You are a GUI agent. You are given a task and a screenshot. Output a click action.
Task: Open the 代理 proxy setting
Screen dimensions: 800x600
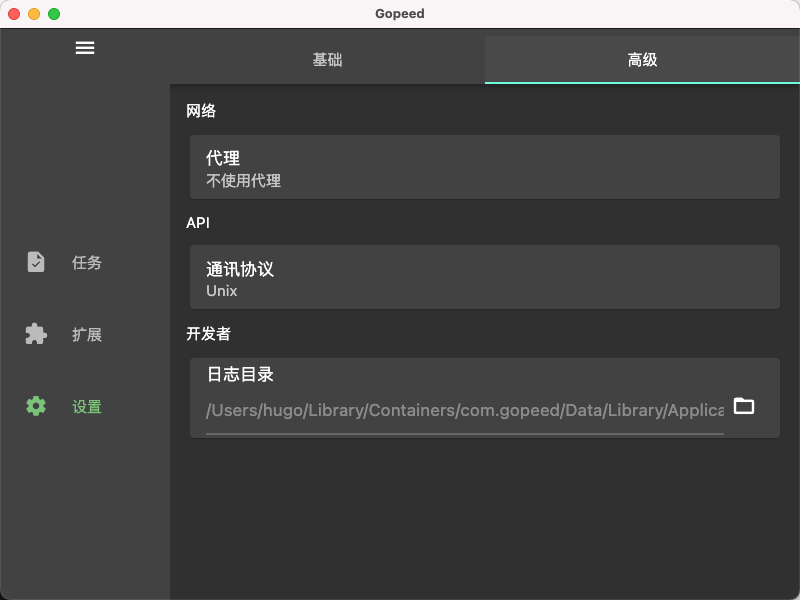(484, 167)
